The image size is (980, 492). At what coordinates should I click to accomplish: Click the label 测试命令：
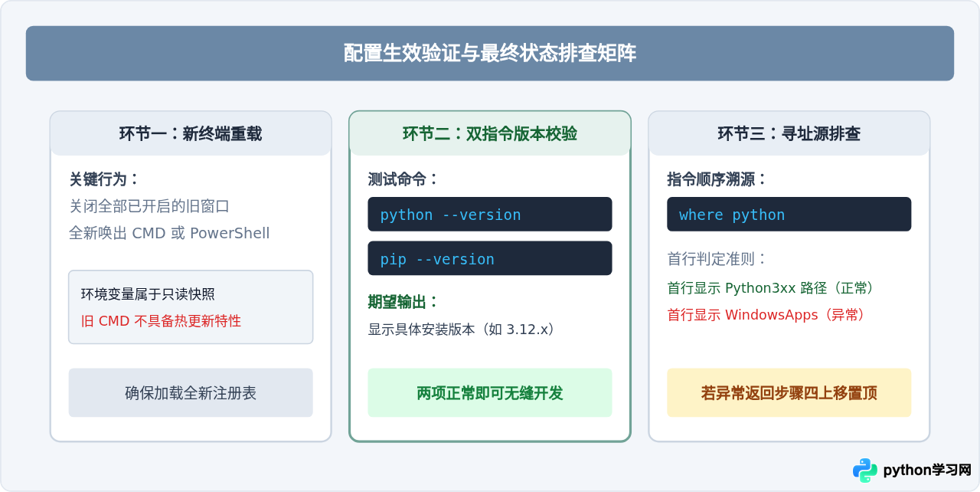[403, 179]
